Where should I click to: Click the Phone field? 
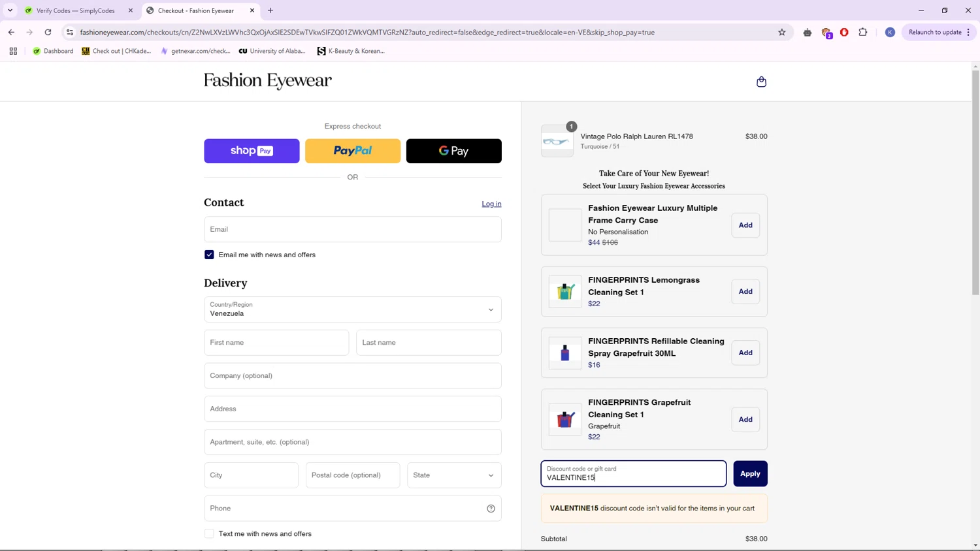(x=353, y=509)
